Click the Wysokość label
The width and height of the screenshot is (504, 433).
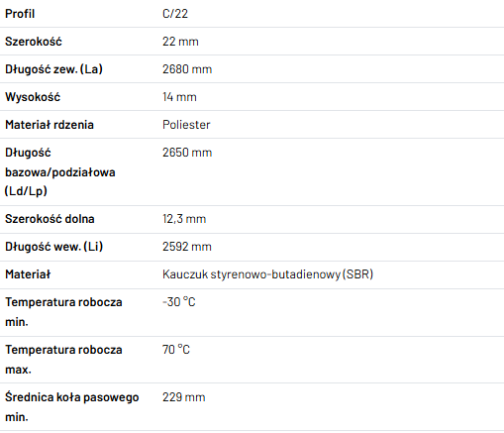pos(33,97)
